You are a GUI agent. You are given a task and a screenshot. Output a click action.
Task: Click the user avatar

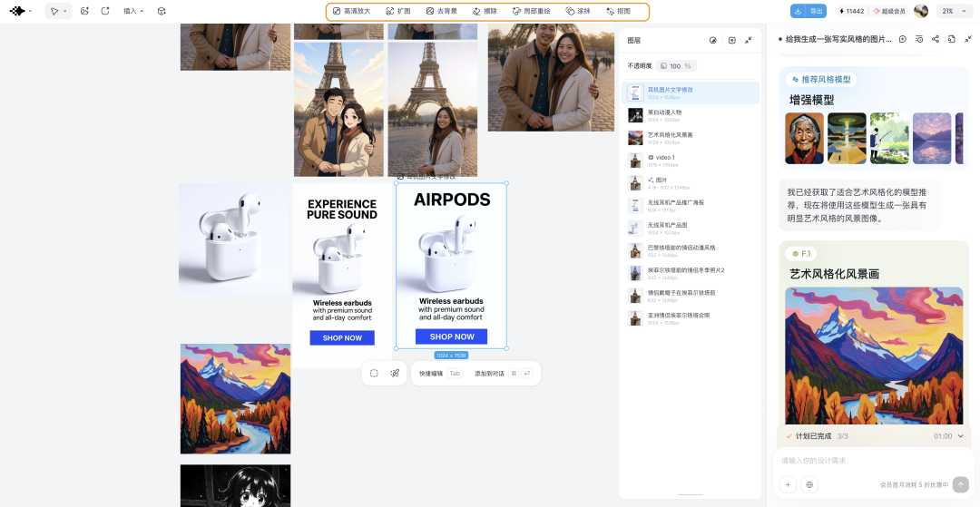[921, 11]
